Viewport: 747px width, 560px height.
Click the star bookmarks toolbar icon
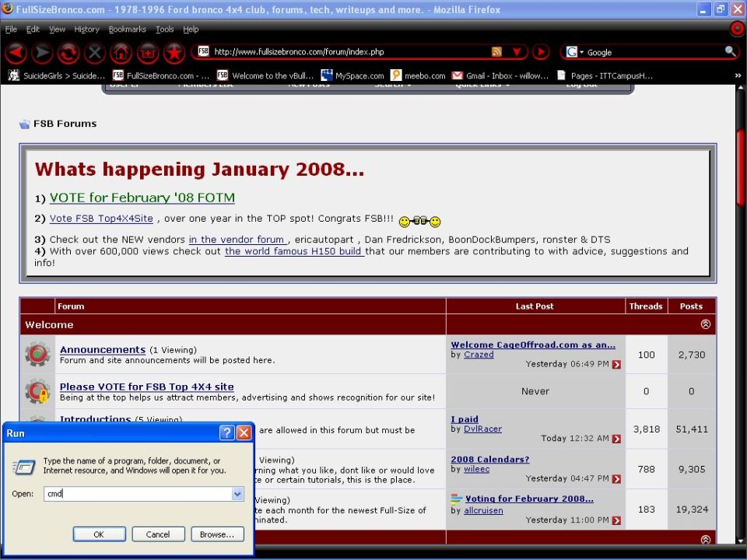(174, 52)
